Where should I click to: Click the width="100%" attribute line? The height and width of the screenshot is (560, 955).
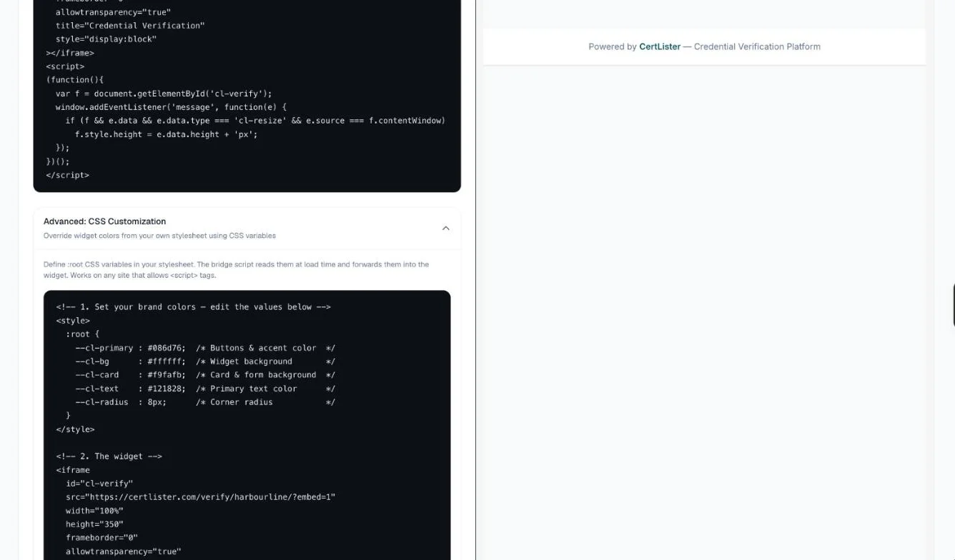point(94,511)
